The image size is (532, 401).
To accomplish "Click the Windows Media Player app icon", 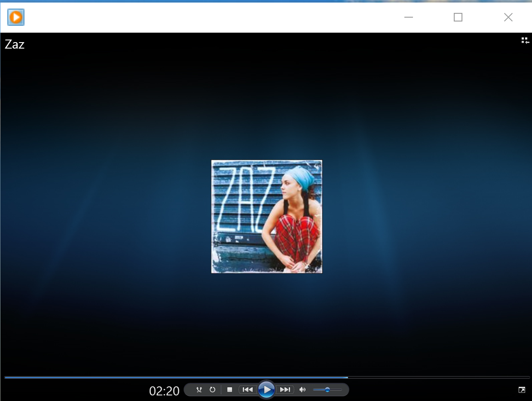I will coord(16,17).
